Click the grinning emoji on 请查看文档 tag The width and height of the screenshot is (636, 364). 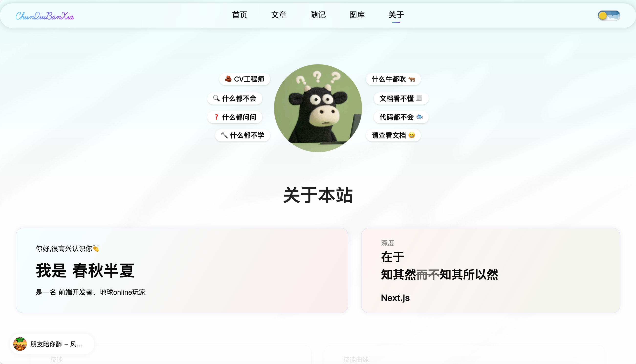(x=411, y=135)
